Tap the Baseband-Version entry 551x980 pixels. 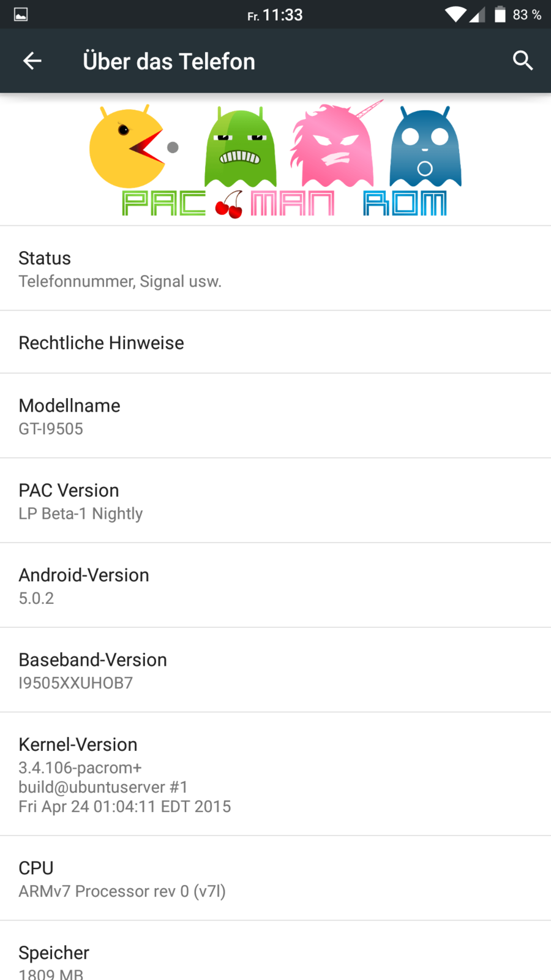(275, 670)
